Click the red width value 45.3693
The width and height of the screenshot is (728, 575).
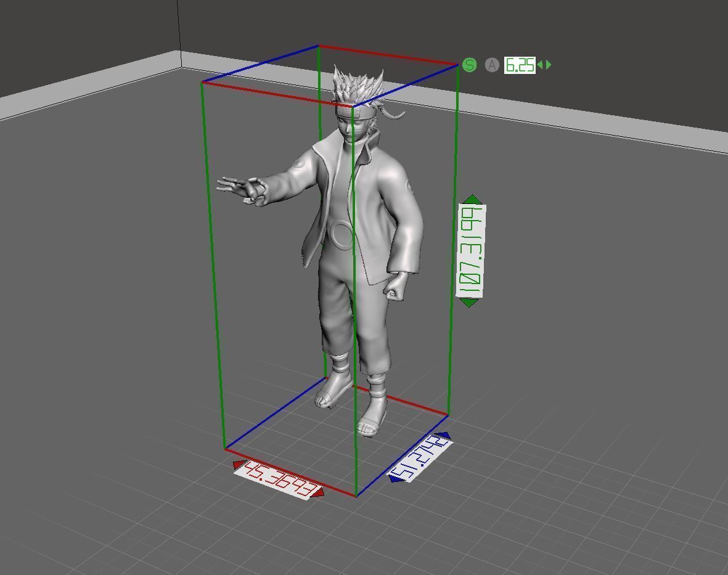278,480
